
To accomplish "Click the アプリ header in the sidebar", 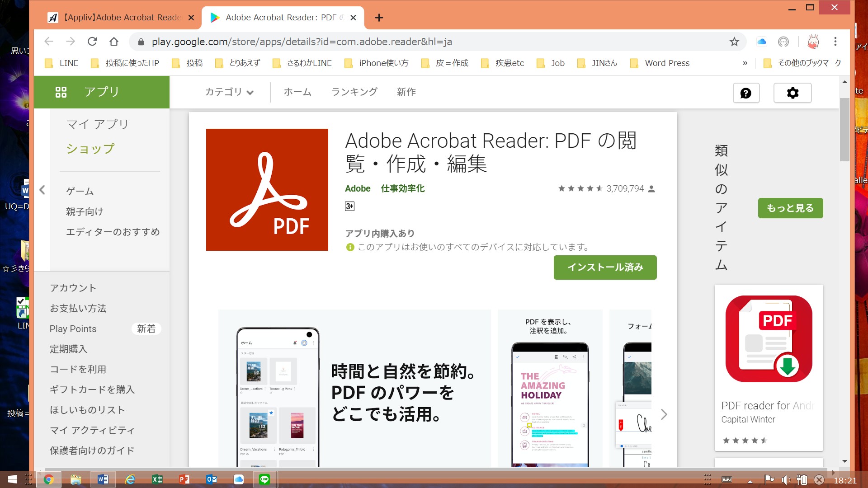I will (102, 92).
